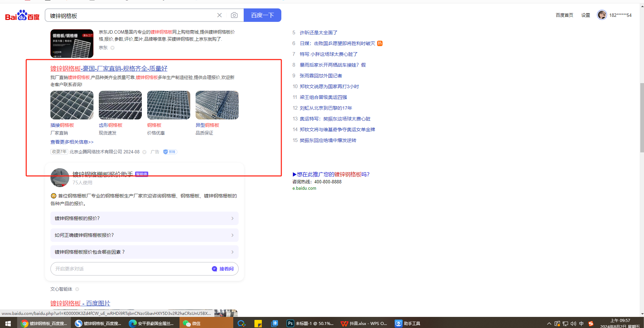The image size is (644, 328).
Task: Click the 异型钢格板 product link
Action: 207,125
